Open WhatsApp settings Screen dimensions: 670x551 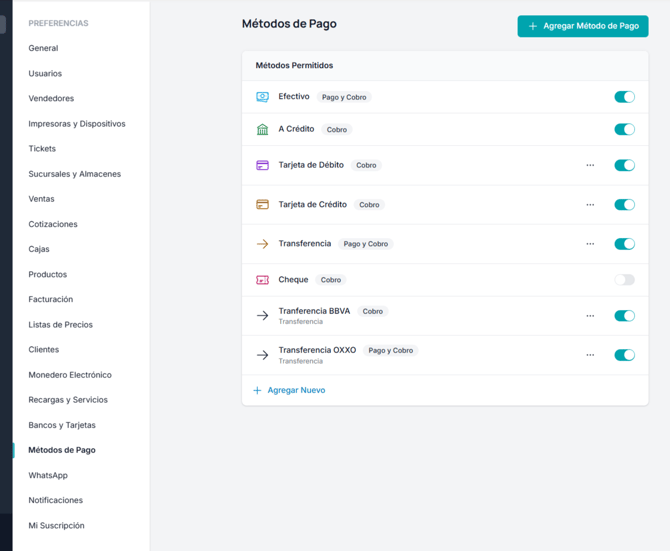click(48, 475)
